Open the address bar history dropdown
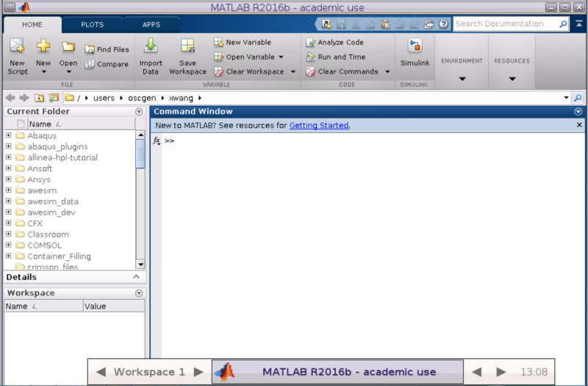The height and width of the screenshot is (386, 588). pyautogui.click(x=566, y=98)
